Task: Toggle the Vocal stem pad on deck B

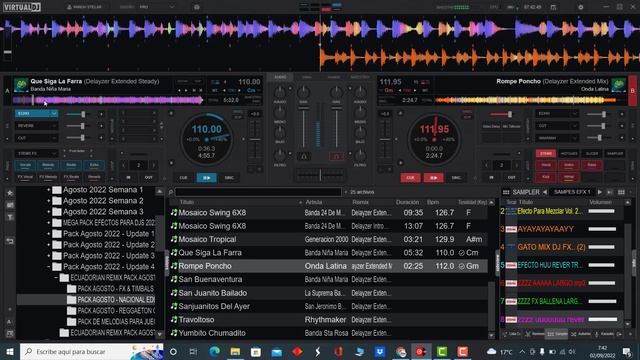Action: pyautogui.click(x=546, y=165)
